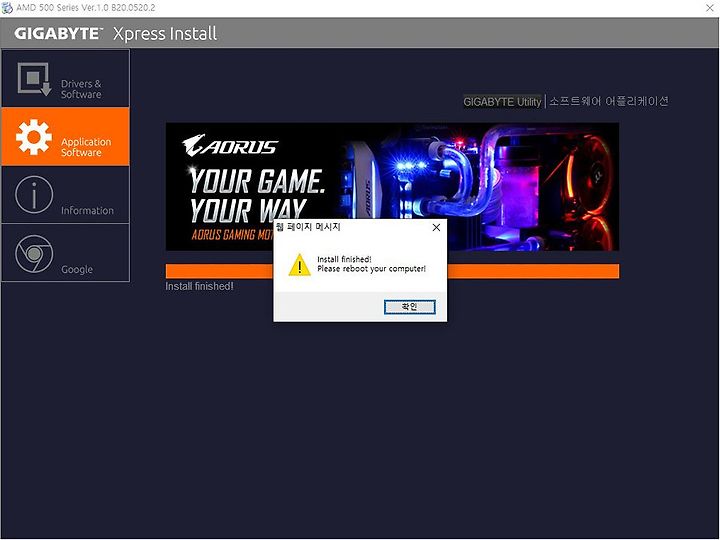Click the GIGABYTE logo in the header
The width and height of the screenshot is (720, 540).
pyautogui.click(x=58, y=33)
